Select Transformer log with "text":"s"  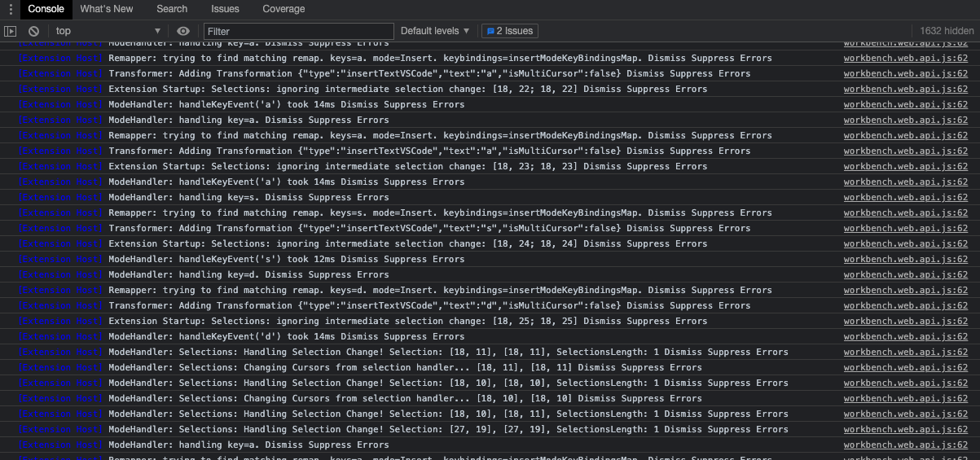(429, 228)
